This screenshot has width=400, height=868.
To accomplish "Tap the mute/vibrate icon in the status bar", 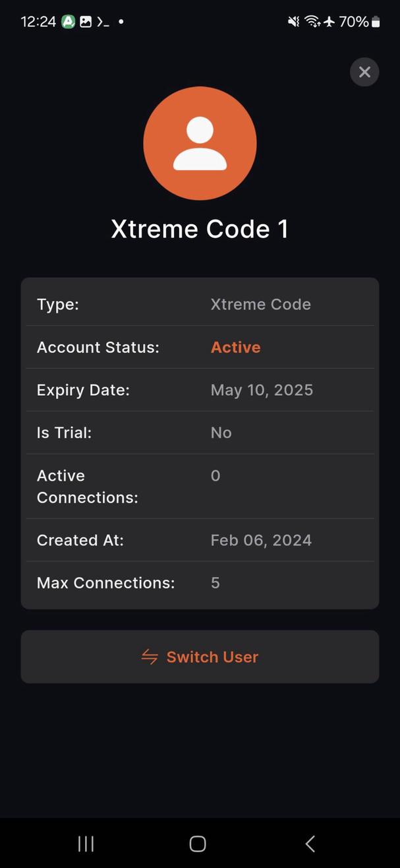I will (293, 21).
